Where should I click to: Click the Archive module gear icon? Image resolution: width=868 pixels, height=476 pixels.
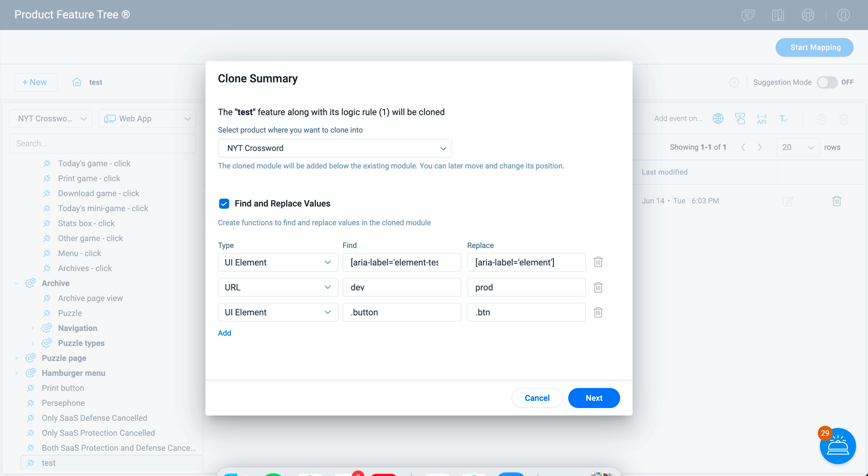tap(31, 283)
